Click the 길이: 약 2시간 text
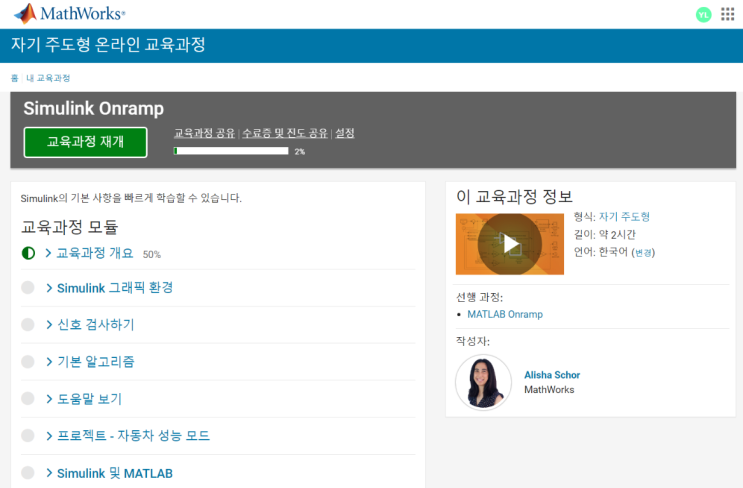 [605, 235]
